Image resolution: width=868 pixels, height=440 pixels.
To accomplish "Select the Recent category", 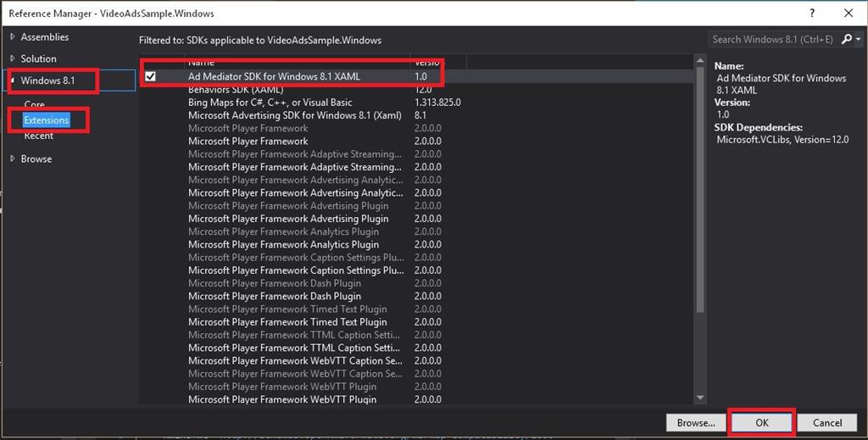I will coord(39,136).
